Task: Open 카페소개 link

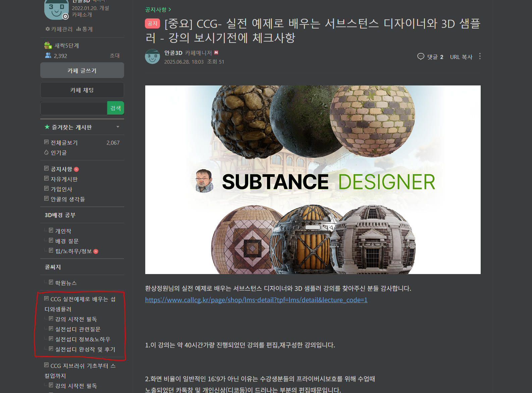Action: click(x=82, y=15)
